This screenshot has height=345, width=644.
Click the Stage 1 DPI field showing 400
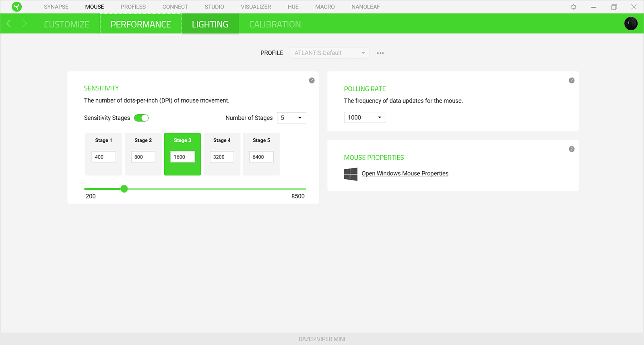tap(104, 157)
